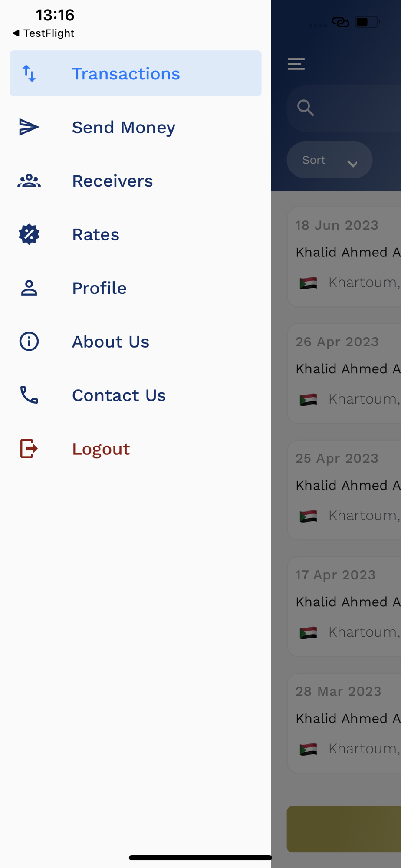Viewport: 401px width, 868px height.
Task: Tap the About Us info icon
Action: point(29,342)
